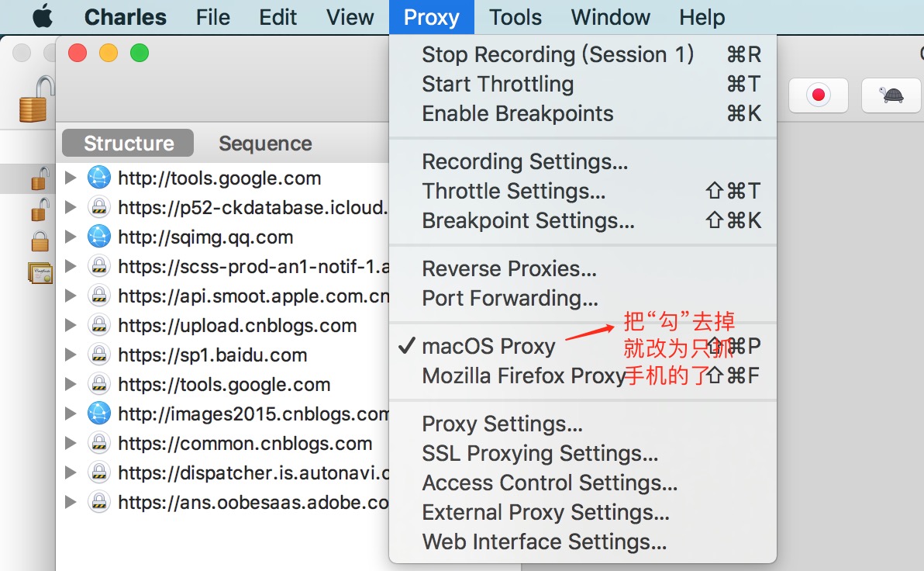Open the Charles application menu
Screen dimensions: 924x571
coord(125,17)
